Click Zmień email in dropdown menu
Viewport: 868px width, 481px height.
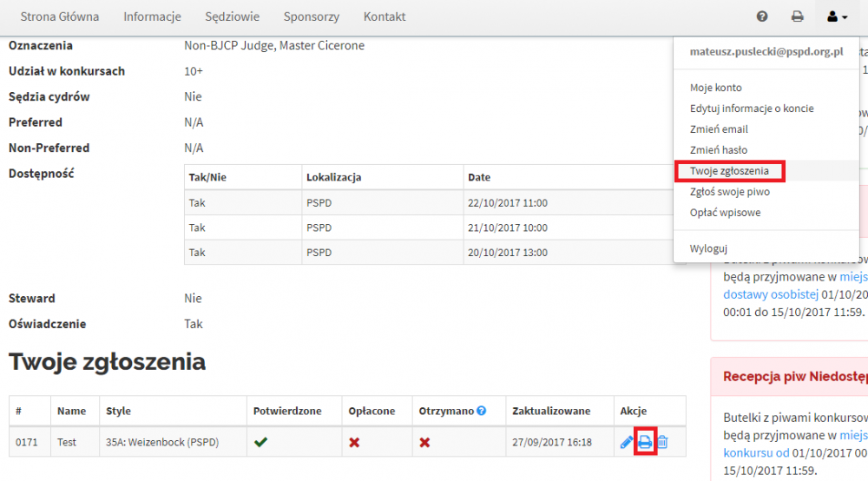pyautogui.click(x=718, y=129)
